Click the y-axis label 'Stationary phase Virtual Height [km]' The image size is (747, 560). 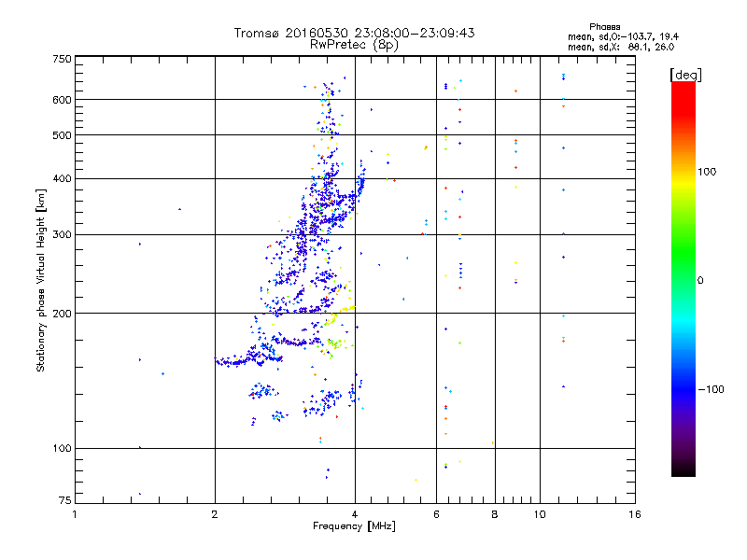pyautogui.click(x=40, y=280)
